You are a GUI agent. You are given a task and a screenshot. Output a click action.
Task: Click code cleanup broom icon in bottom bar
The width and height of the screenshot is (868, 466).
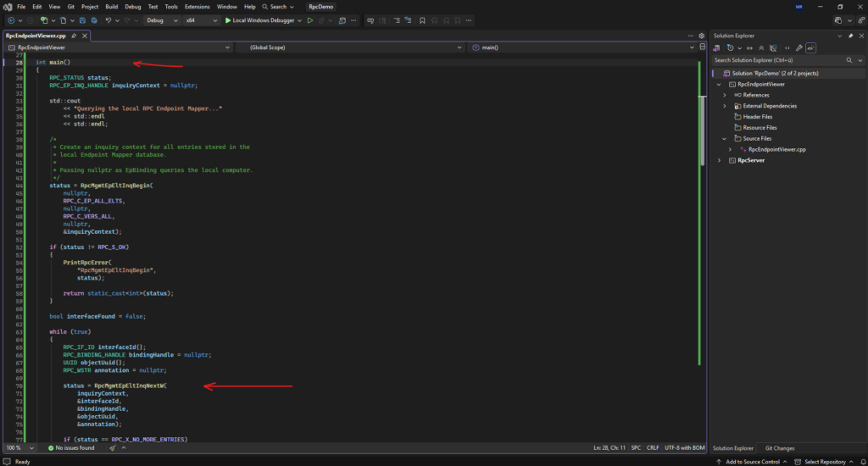(113, 447)
